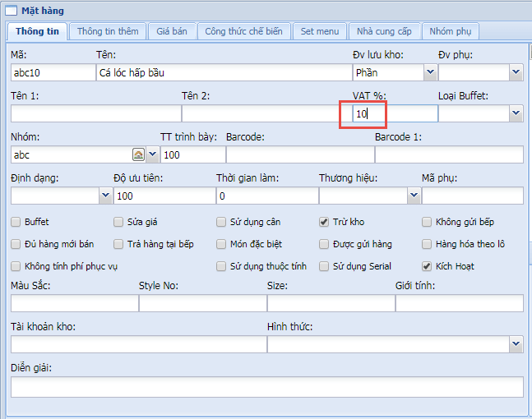Focus the Style No input field
Screen dimensions: 532x419
(203, 303)
